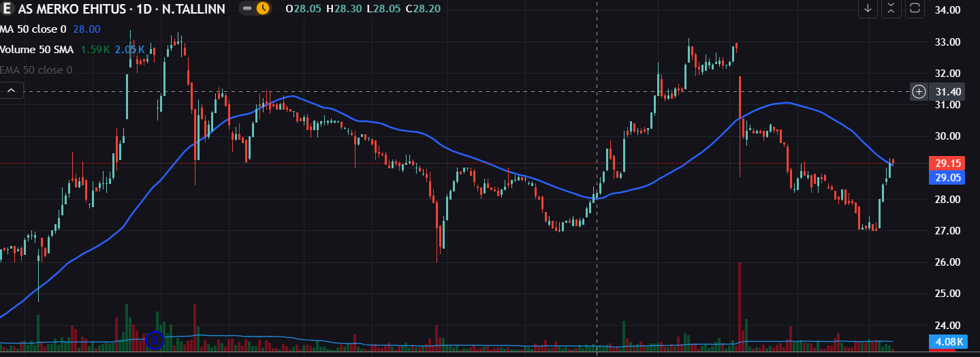980x357 pixels.
Task: Click the 27.00 price axis label
Action: [x=948, y=231]
